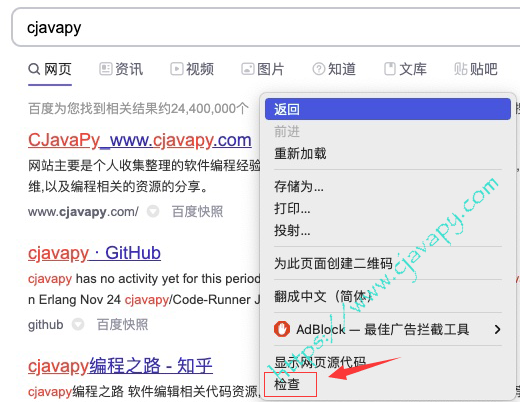Click the 贴 icon beside 贴吧

coord(461,69)
